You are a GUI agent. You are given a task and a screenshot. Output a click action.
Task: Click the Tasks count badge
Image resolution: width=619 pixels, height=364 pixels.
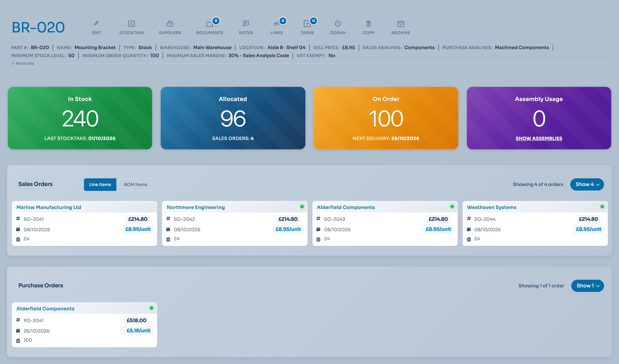click(313, 21)
